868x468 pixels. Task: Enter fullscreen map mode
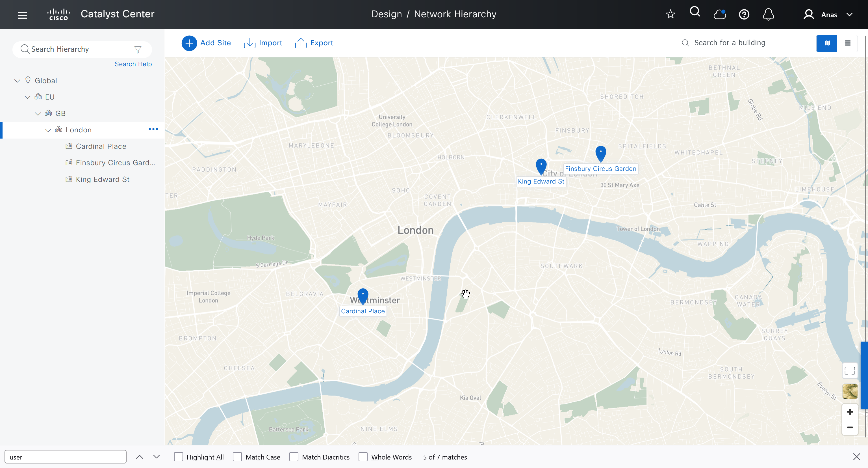[849, 370]
